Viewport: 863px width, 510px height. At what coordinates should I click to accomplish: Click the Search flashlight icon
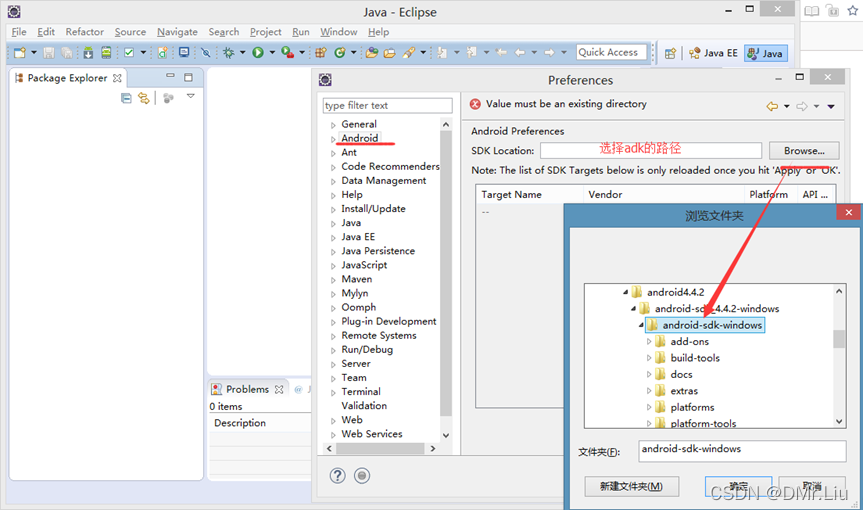click(x=408, y=53)
